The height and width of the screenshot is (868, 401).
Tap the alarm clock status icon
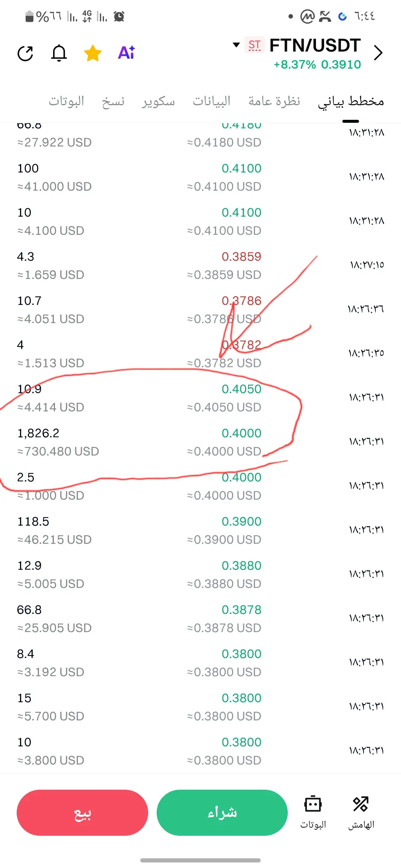click(x=119, y=16)
